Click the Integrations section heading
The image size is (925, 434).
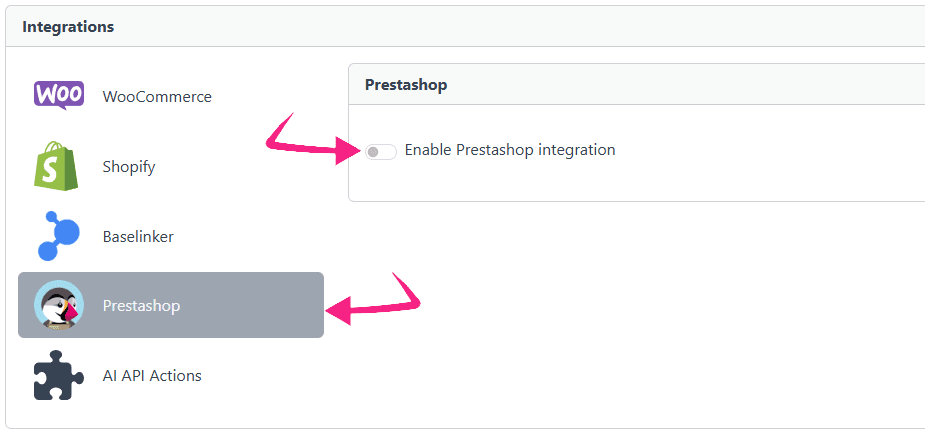pyautogui.click(x=68, y=27)
